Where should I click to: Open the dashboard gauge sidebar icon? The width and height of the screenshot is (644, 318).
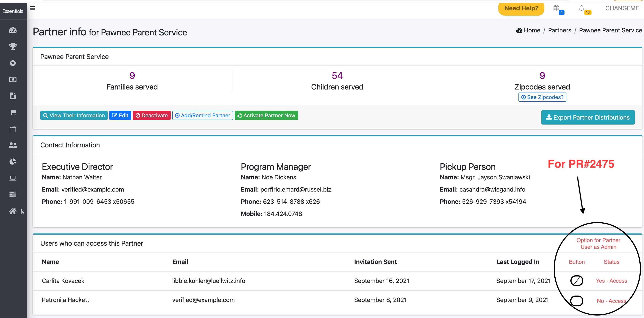(x=13, y=30)
